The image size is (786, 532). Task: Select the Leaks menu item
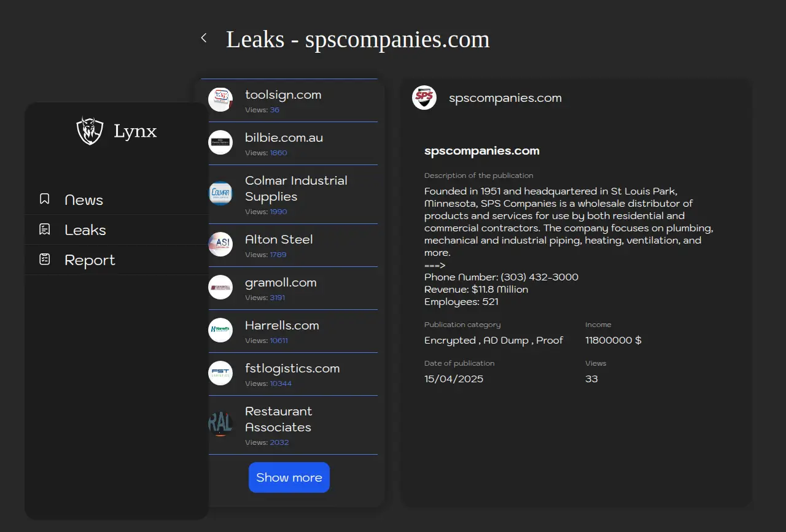(x=85, y=230)
